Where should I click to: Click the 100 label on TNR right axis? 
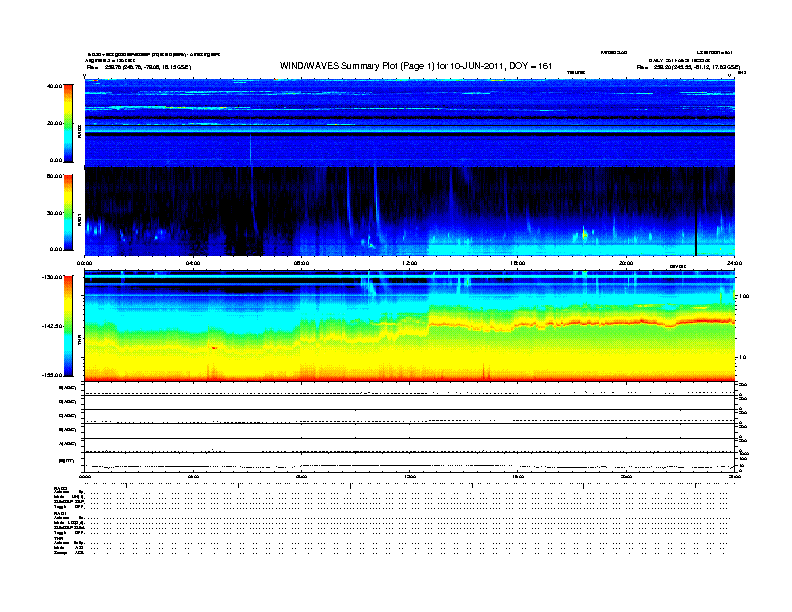click(744, 296)
